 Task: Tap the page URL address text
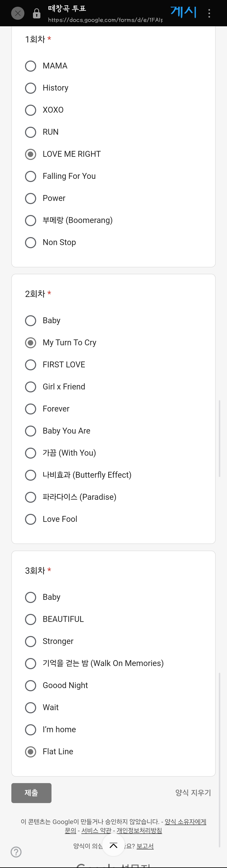[x=105, y=20]
